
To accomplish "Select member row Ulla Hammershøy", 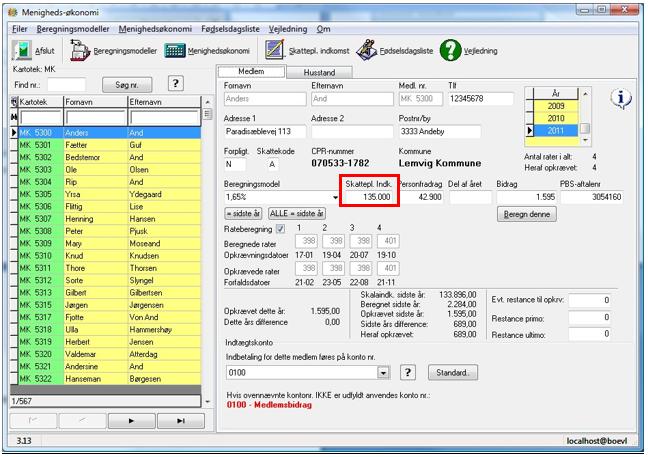I will tap(110, 330).
